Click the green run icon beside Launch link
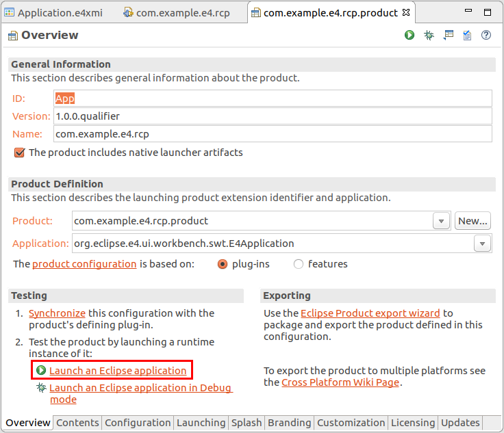This screenshot has height=433, width=504. tap(41, 370)
